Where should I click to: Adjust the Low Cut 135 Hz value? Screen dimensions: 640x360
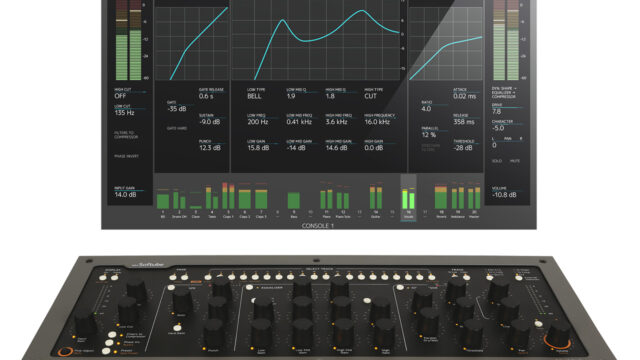(124, 113)
